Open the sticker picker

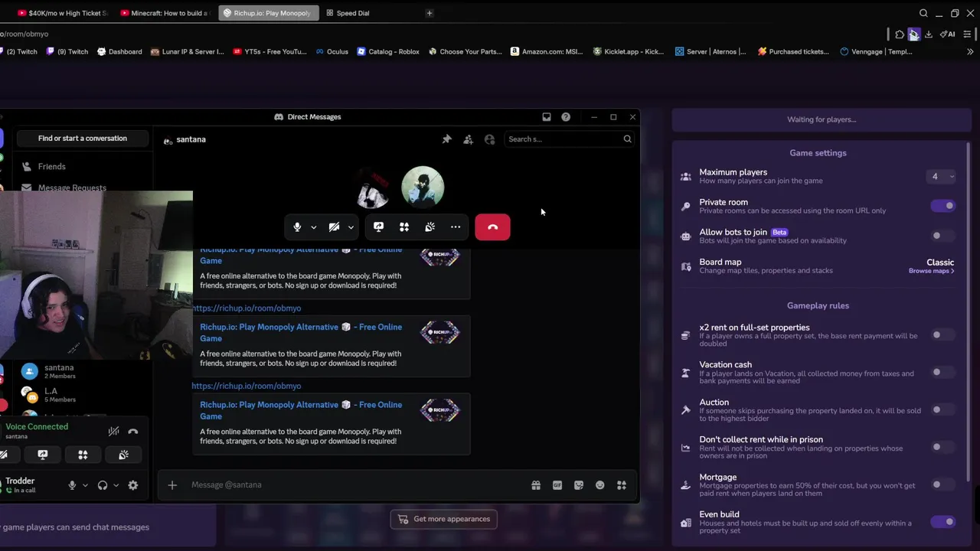click(579, 485)
